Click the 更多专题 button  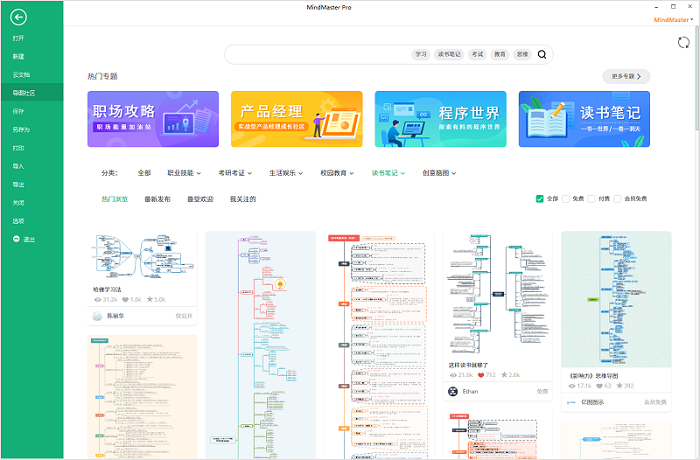tap(626, 76)
